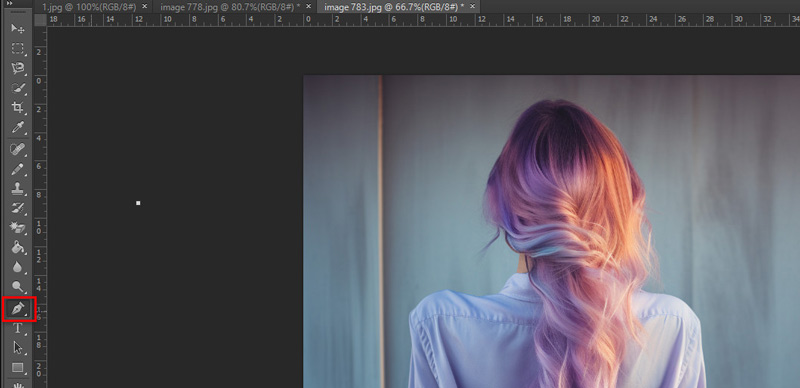Select the Rectangular Marquee tool
Image resolution: width=800 pixels, height=388 pixels.
tap(18, 48)
